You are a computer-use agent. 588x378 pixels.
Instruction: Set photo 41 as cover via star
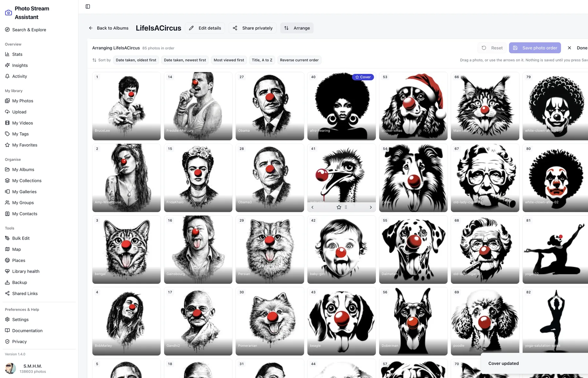(339, 207)
